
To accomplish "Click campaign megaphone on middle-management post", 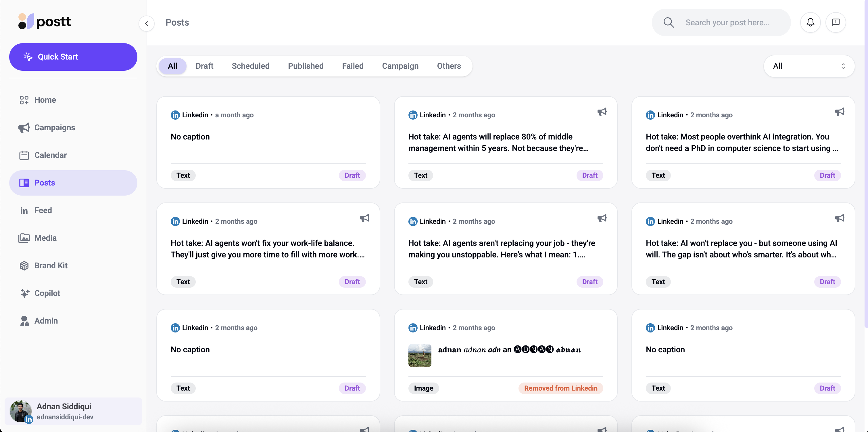I will coord(602,112).
